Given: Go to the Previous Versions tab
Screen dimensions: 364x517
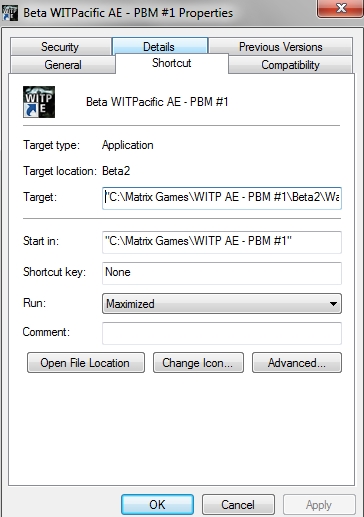Looking at the screenshot, I should 281,47.
